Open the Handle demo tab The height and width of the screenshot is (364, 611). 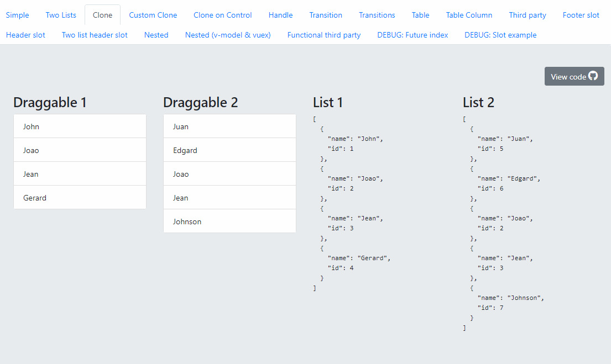(280, 15)
